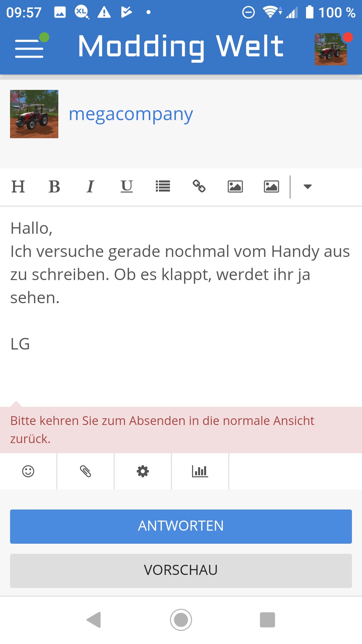Click the first insert image icon
362x644 pixels.
tap(235, 186)
